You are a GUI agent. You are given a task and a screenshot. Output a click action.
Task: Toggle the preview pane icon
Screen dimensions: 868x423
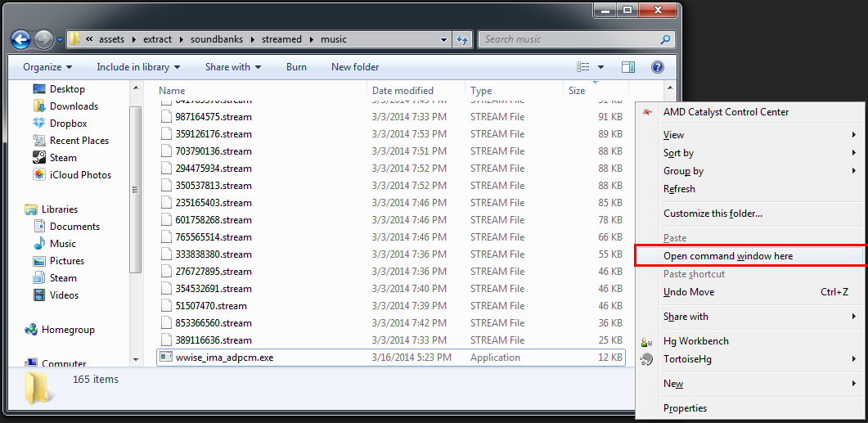point(628,67)
